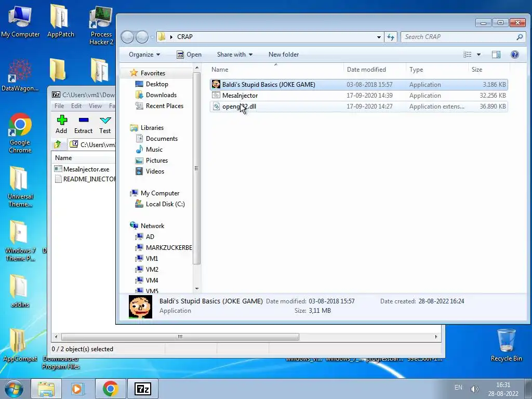Open the Share with dropdown menu

click(x=234, y=55)
